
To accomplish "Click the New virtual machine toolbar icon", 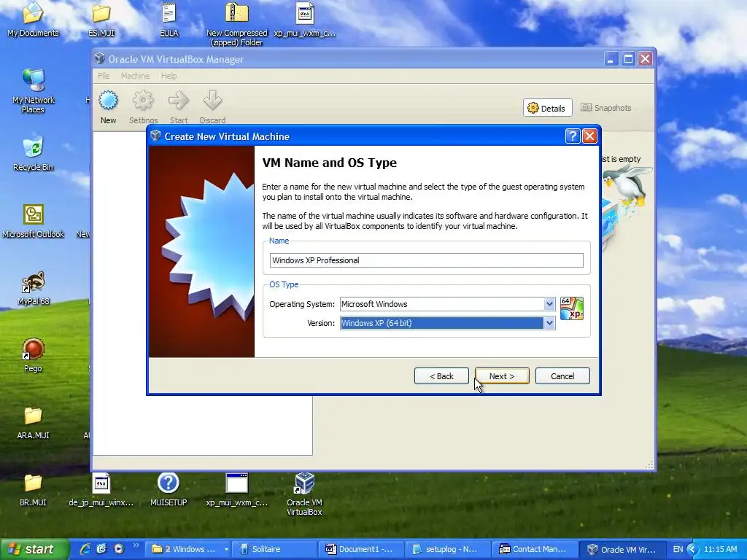I will (108, 101).
